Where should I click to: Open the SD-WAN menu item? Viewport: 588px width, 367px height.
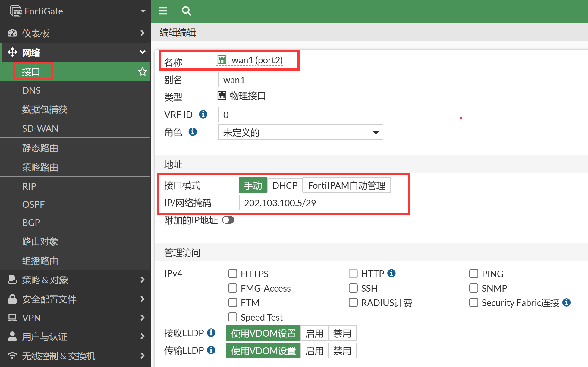pos(40,128)
